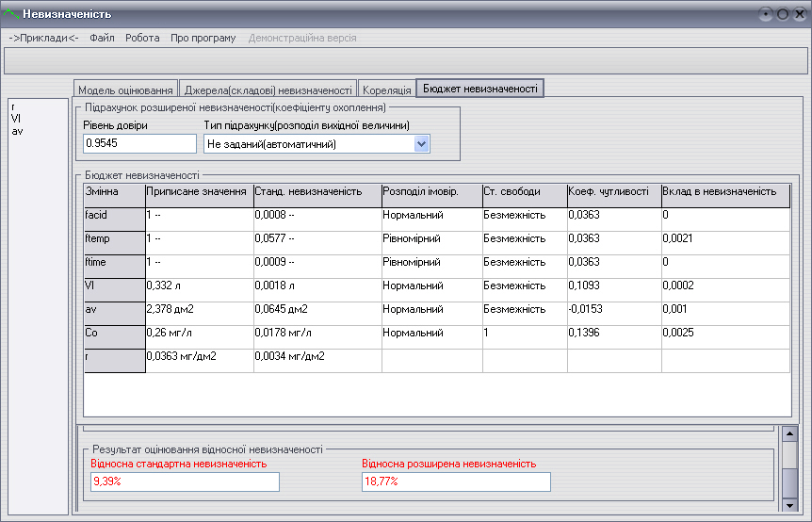Open the ->Приклади<- menu
The width and height of the screenshot is (812, 522).
coord(43,38)
